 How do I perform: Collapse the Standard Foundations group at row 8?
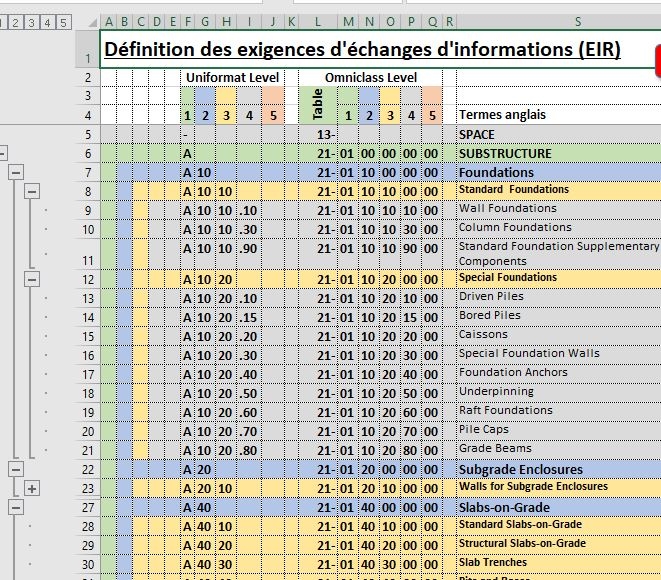[x=32, y=192]
